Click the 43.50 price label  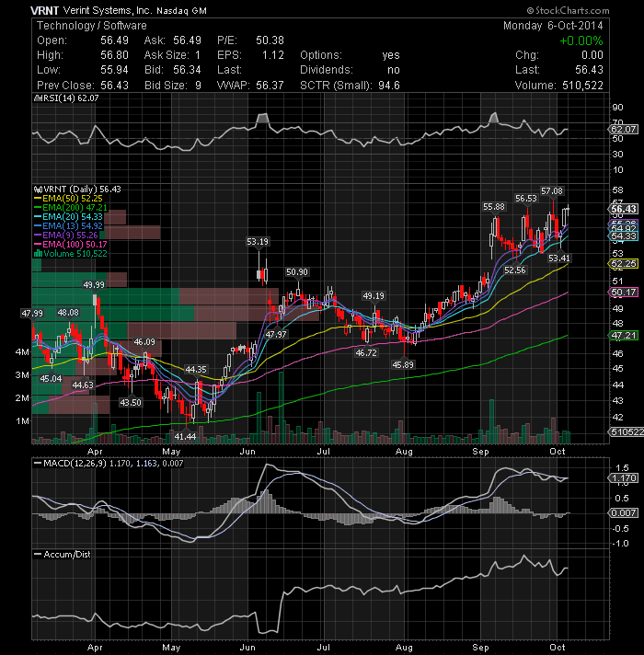131,403
